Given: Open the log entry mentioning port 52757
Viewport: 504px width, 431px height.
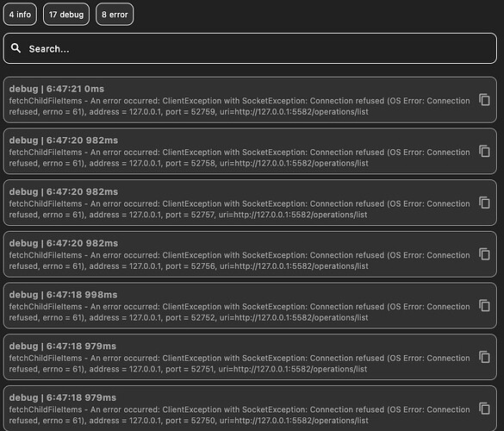Looking at the screenshot, I should 250,203.
